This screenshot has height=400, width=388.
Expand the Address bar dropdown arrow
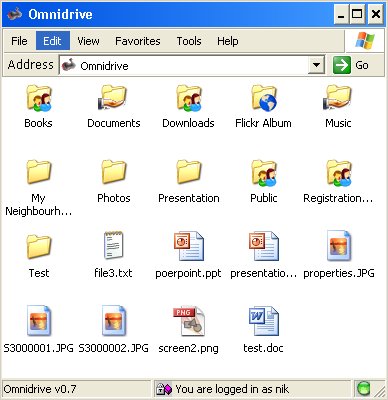point(316,65)
